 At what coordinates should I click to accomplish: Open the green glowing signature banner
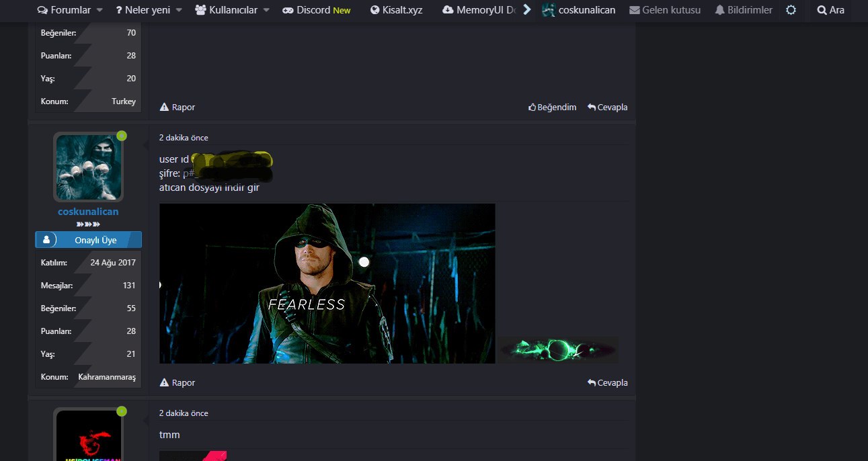pos(557,350)
